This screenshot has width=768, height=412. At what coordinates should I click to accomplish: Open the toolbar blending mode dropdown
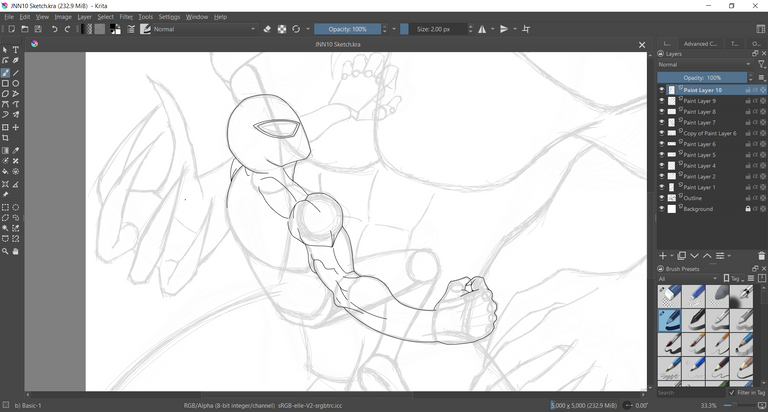point(205,29)
